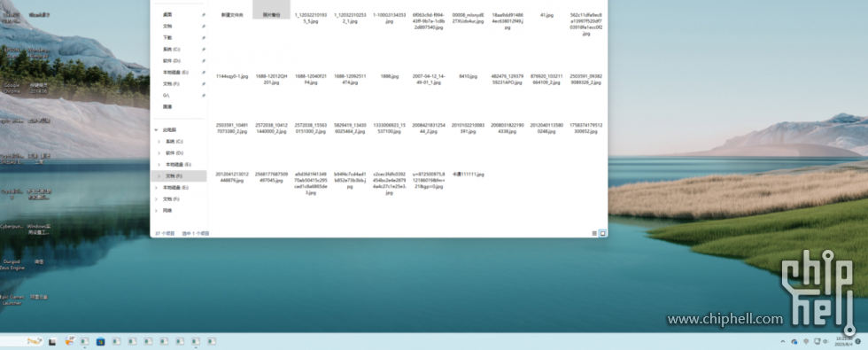Expand 网络 node in navigation pane
Image resolution: width=868 pixels, height=350 pixels.
(x=159, y=211)
